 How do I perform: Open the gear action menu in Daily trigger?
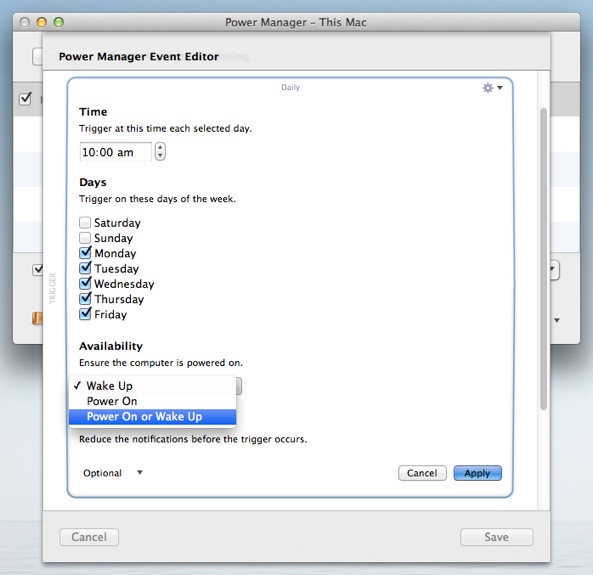(x=492, y=88)
